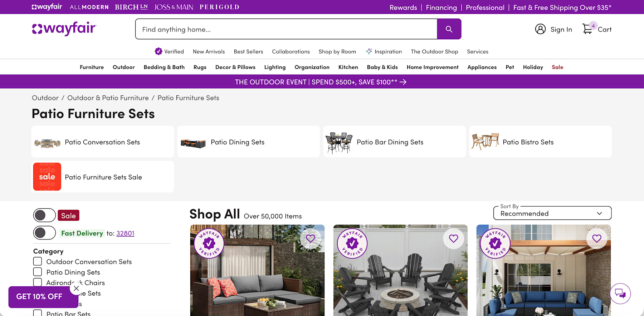This screenshot has height=316, width=644.
Task: Open the Lighting department menu
Action: (x=275, y=67)
